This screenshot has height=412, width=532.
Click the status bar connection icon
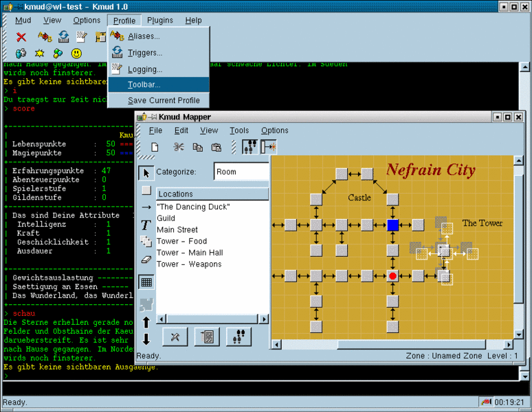(486, 402)
